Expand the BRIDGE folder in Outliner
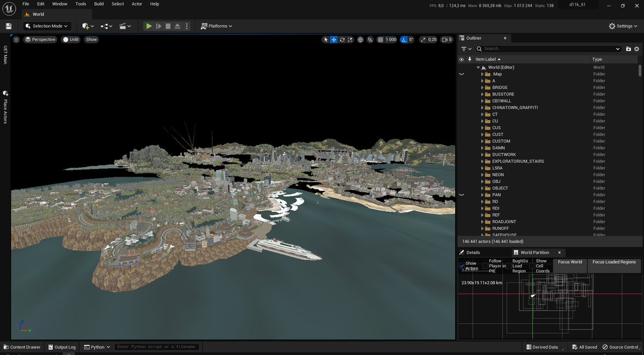This screenshot has width=644, height=355. [482, 88]
